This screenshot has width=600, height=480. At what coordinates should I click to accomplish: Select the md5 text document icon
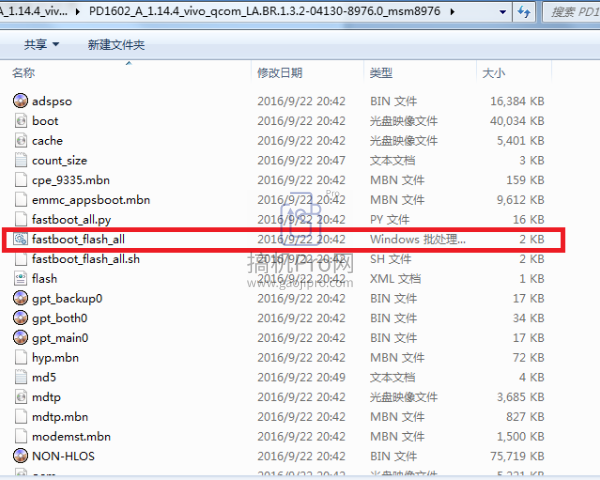(x=20, y=377)
